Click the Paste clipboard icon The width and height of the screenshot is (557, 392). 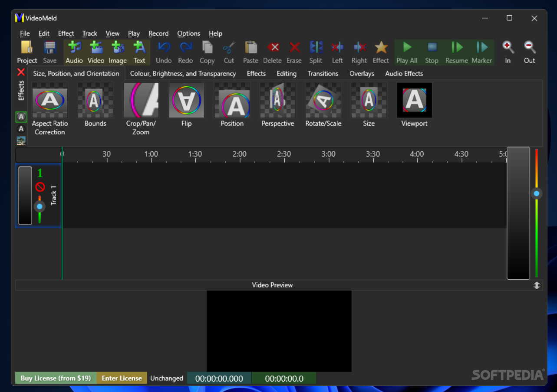[250, 47]
